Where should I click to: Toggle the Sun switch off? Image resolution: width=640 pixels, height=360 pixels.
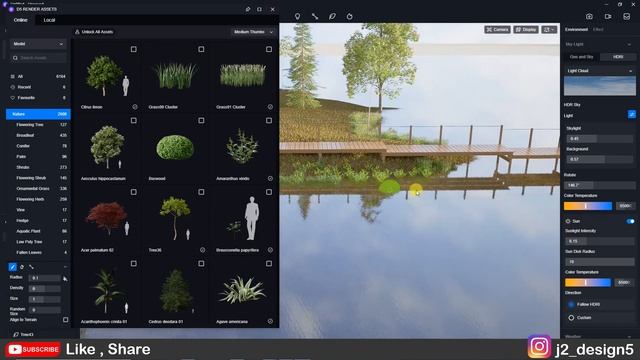pos(631,221)
